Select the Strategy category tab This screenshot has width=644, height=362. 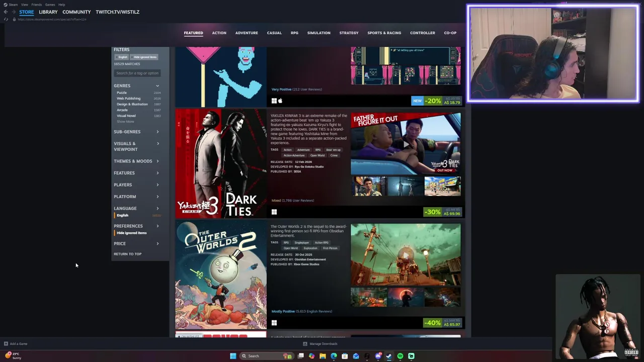[x=349, y=33]
